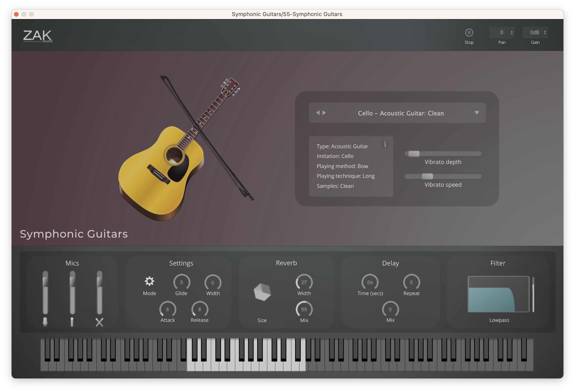Select next preset with right arrow

click(x=324, y=113)
